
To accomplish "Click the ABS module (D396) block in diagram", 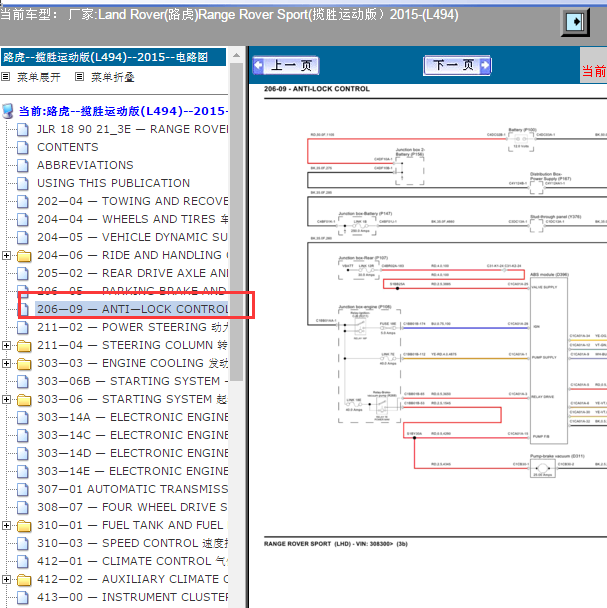I will [x=549, y=361].
